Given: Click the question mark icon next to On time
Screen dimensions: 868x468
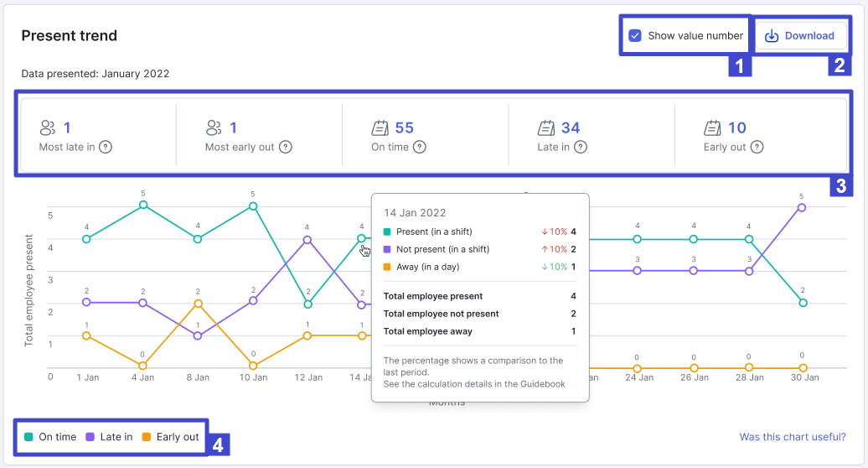Looking at the screenshot, I should click(x=420, y=147).
